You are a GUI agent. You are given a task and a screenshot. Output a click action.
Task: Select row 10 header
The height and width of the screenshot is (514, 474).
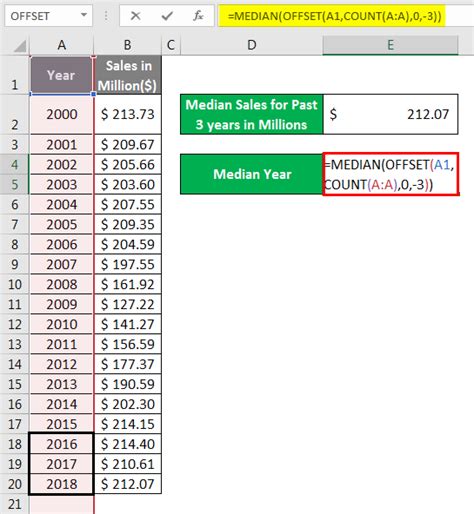[x=15, y=284]
